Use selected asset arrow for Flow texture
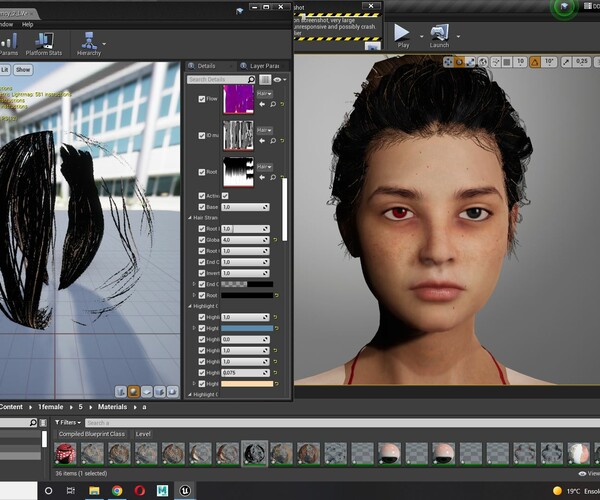The image size is (600, 500). [x=262, y=104]
